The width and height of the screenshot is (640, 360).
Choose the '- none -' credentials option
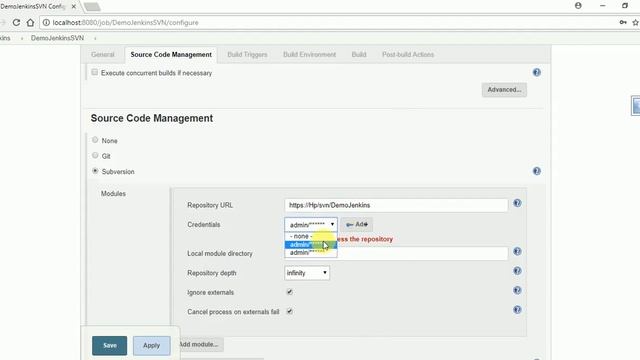pyautogui.click(x=311, y=236)
